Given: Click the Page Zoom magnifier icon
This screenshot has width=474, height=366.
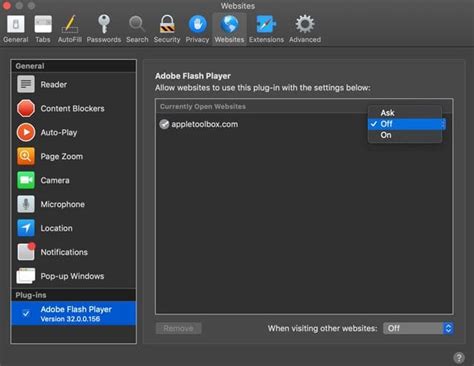Looking at the screenshot, I should (26, 156).
